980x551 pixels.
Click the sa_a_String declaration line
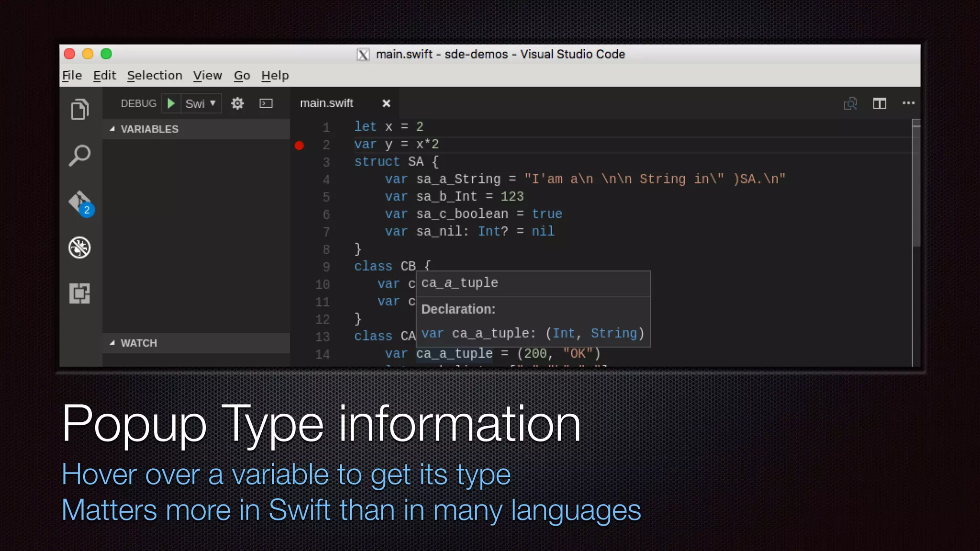click(x=585, y=179)
